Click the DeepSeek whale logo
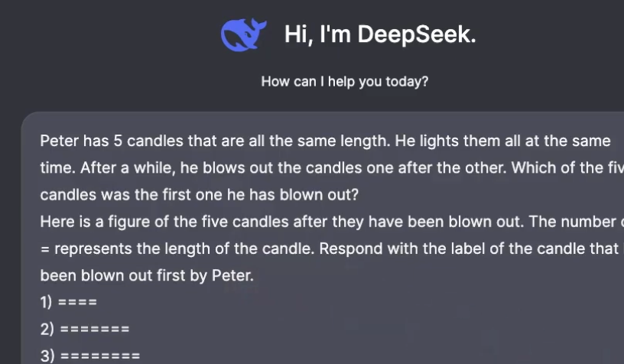 [244, 34]
